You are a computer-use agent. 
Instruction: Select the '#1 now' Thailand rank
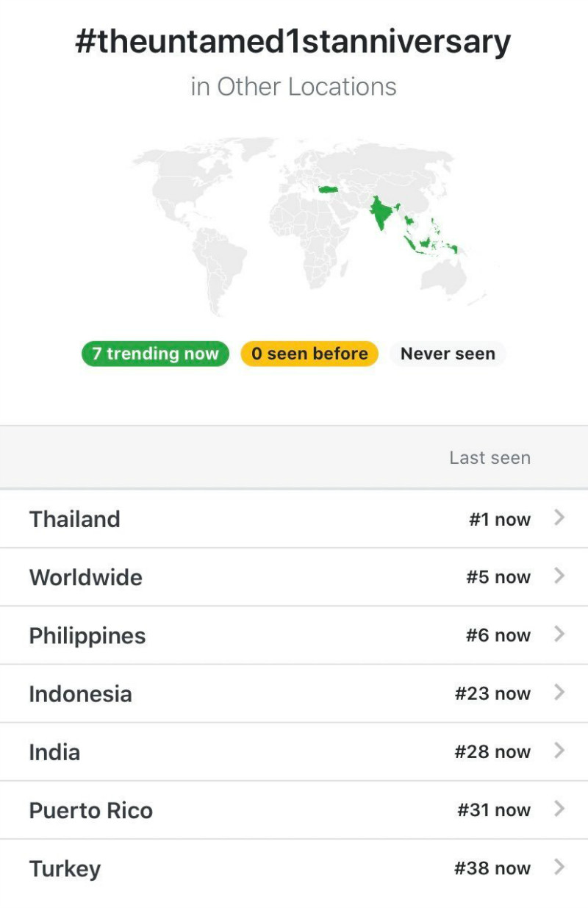(x=500, y=519)
